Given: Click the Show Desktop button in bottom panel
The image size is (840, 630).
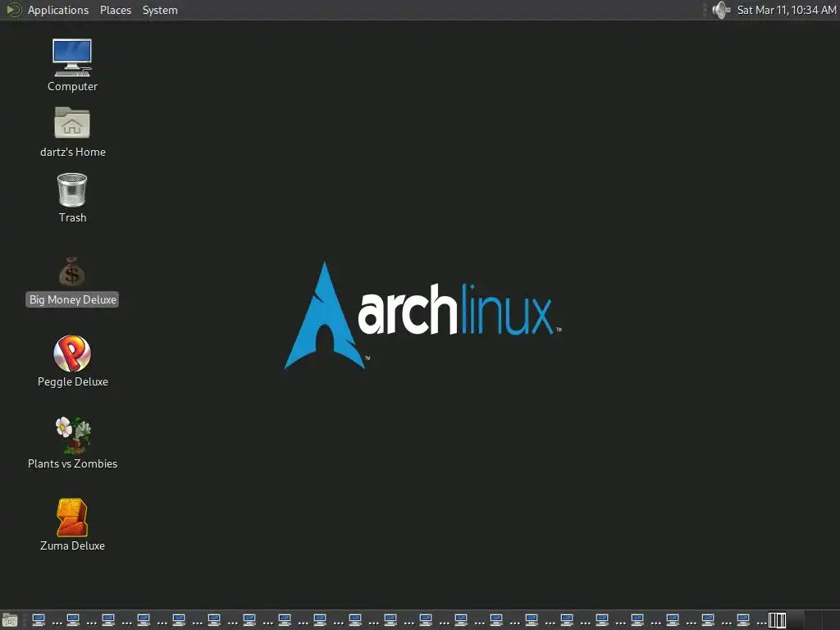Looking at the screenshot, I should pyautogui.click(x=10, y=620).
